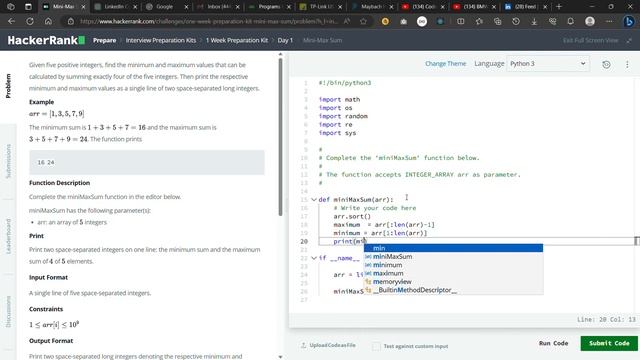Open the Language Python 3 dropdown
Viewport: 640px width, 360px height.
pos(548,64)
